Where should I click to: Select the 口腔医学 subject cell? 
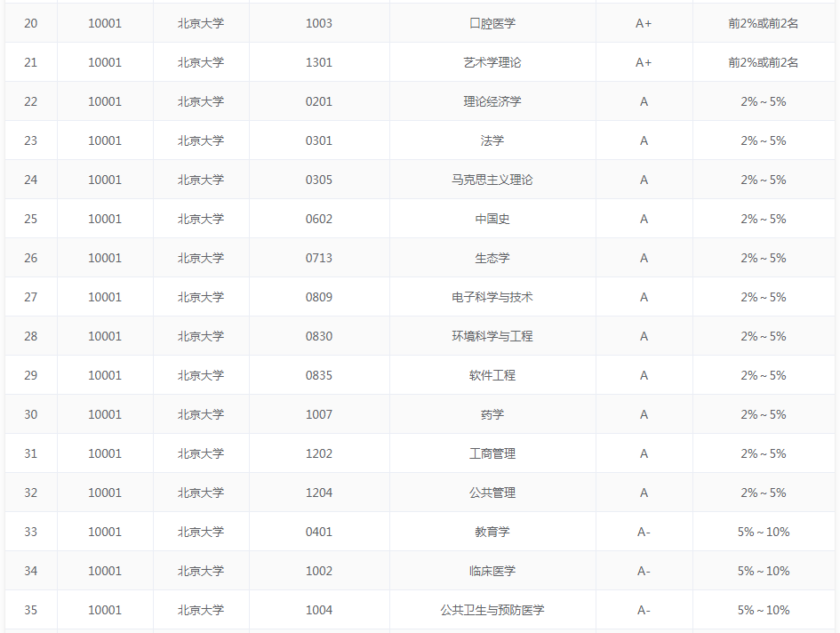point(492,24)
